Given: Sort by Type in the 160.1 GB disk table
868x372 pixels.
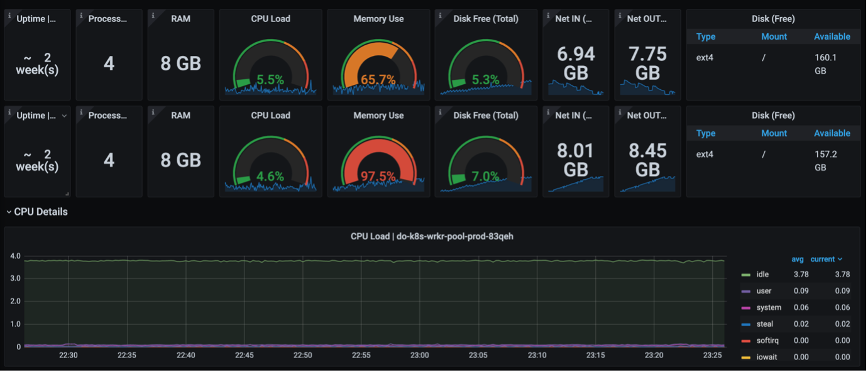Looking at the screenshot, I should coord(706,36).
